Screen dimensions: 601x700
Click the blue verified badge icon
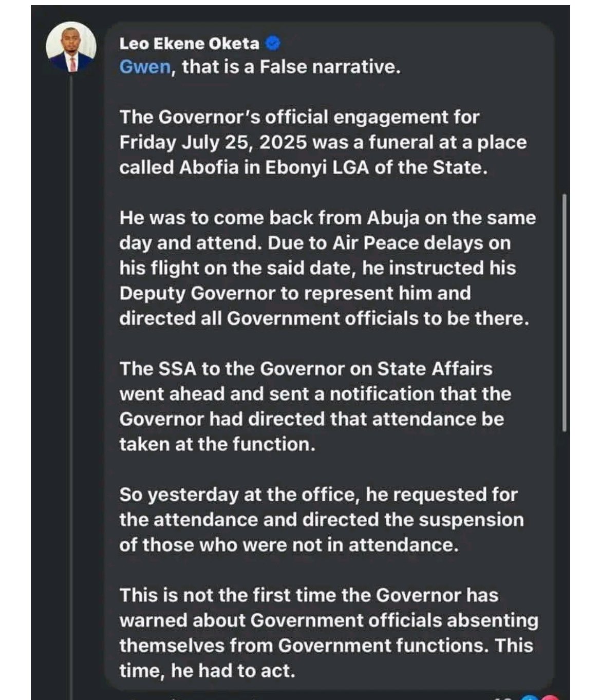tap(273, 44)
